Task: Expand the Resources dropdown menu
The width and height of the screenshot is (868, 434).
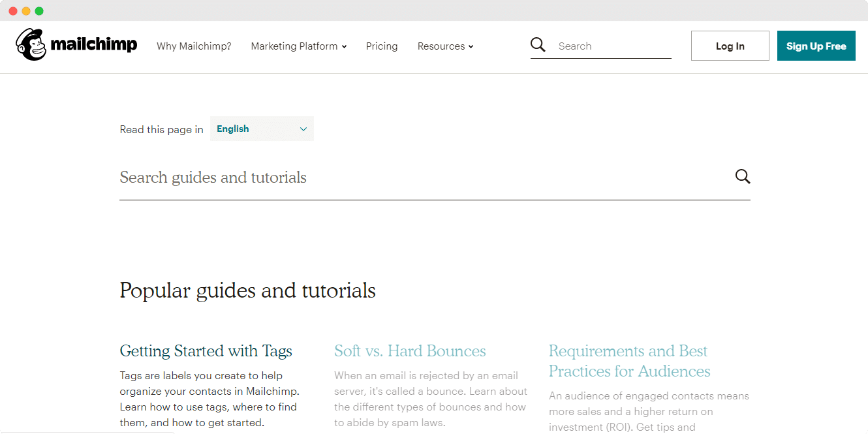Action: coord(446,46)
